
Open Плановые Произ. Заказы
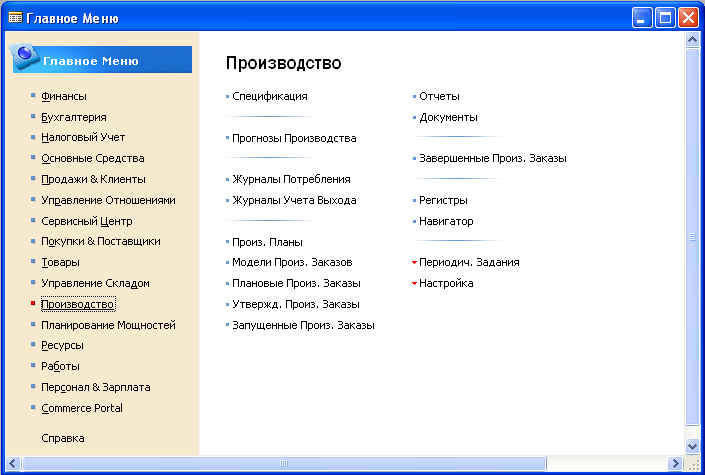click(x=296, y=283)
